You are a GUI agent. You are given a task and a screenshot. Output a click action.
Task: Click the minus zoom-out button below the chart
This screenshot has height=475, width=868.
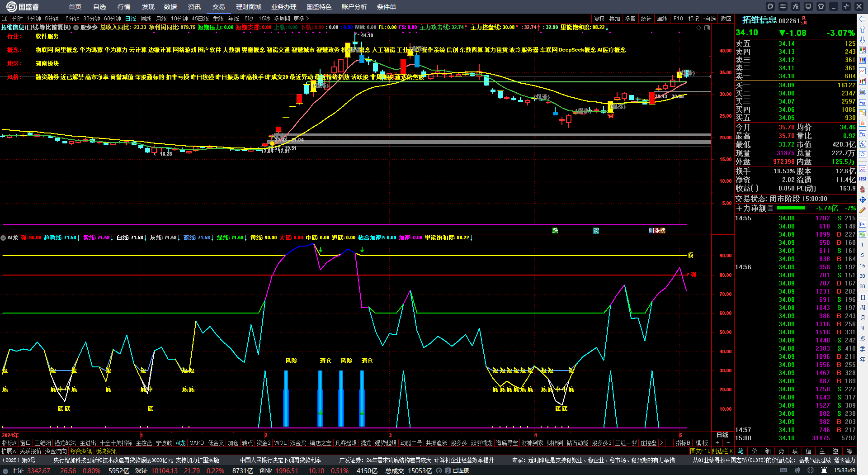728,443
